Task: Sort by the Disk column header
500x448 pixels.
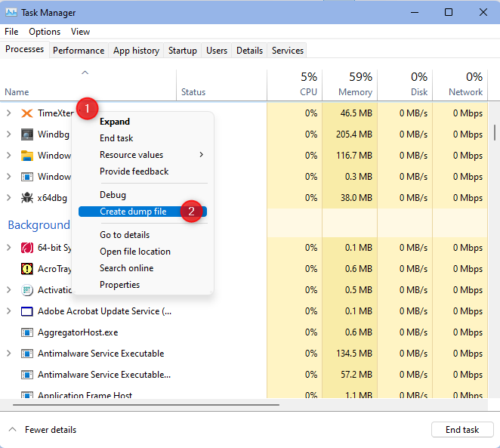Action: (405, 85)
